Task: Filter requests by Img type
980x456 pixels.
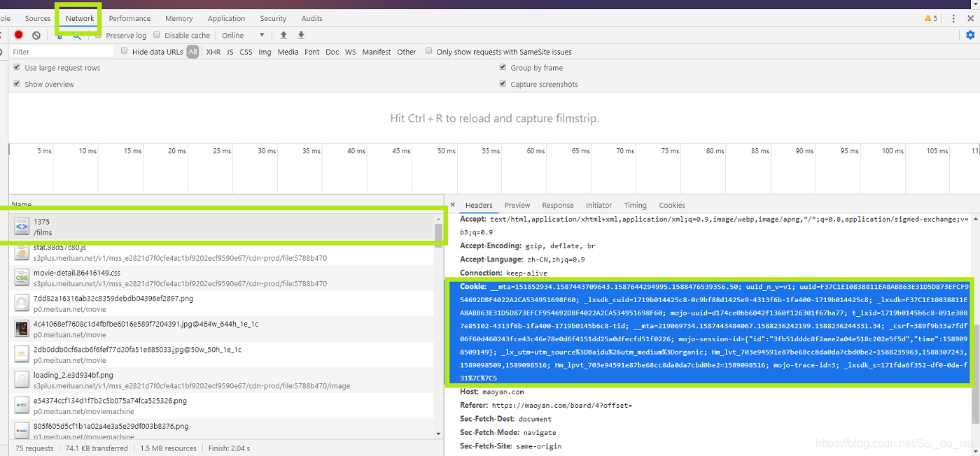Action: coord(265,52)
